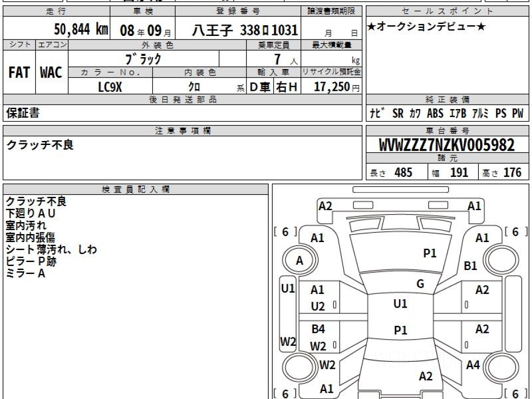Click the WAC air conditioner cell
Image resolution: width=532 pixels, height=399 pixels.
[x=51, y=73]
